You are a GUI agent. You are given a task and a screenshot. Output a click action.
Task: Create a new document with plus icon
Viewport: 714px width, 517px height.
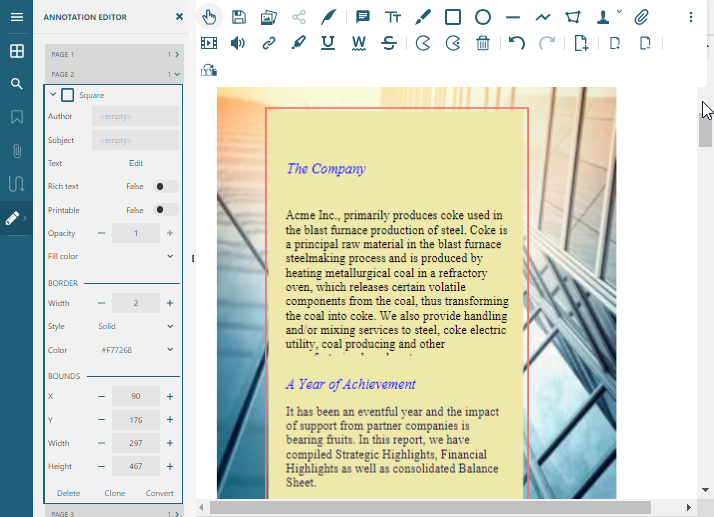(x=581, y=43)
